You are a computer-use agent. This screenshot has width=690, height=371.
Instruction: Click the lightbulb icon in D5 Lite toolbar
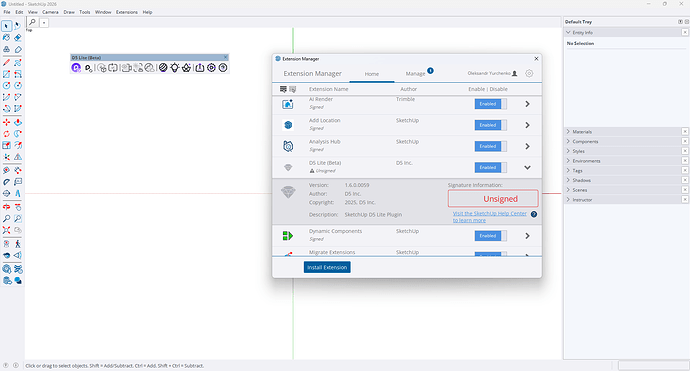(175, 68)
